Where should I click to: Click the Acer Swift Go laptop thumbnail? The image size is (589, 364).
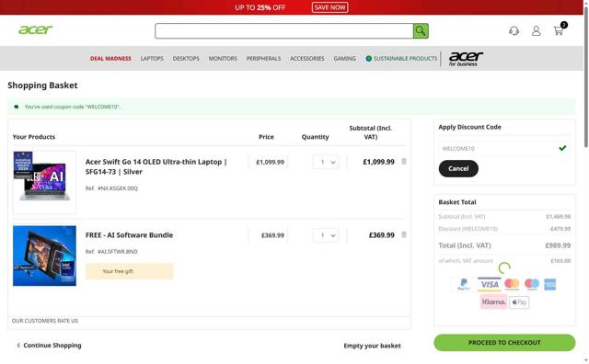tap(44, 182)
